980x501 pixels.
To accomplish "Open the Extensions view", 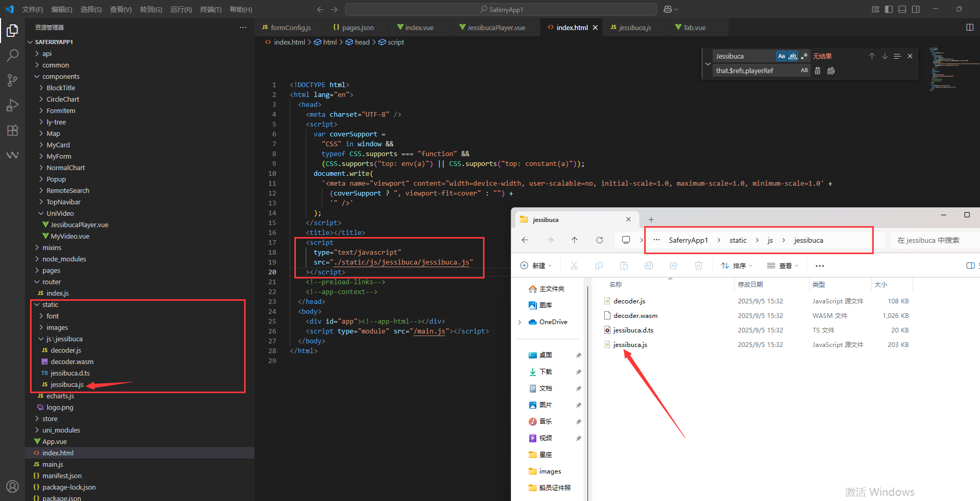I will [12, 130].
